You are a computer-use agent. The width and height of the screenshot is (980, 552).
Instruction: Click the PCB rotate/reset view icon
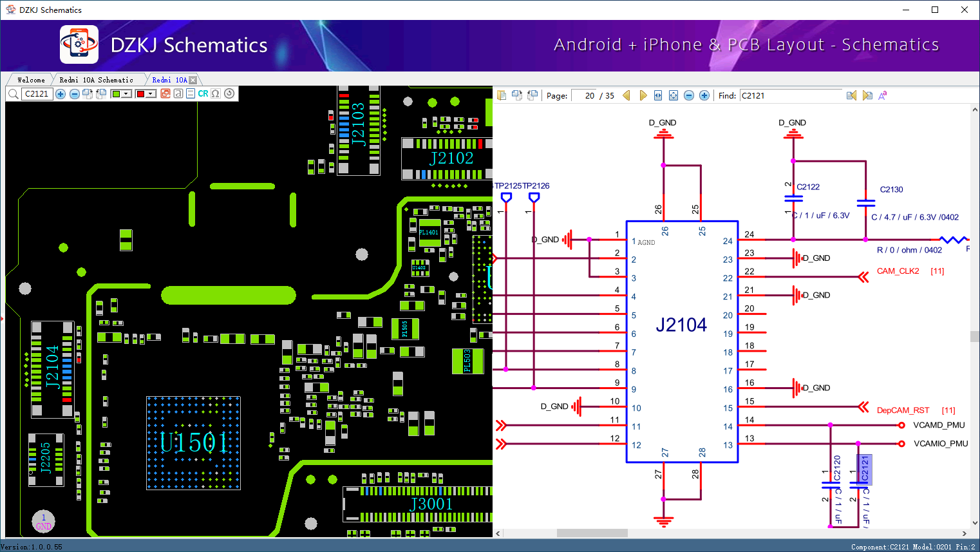tap(229, 93)
